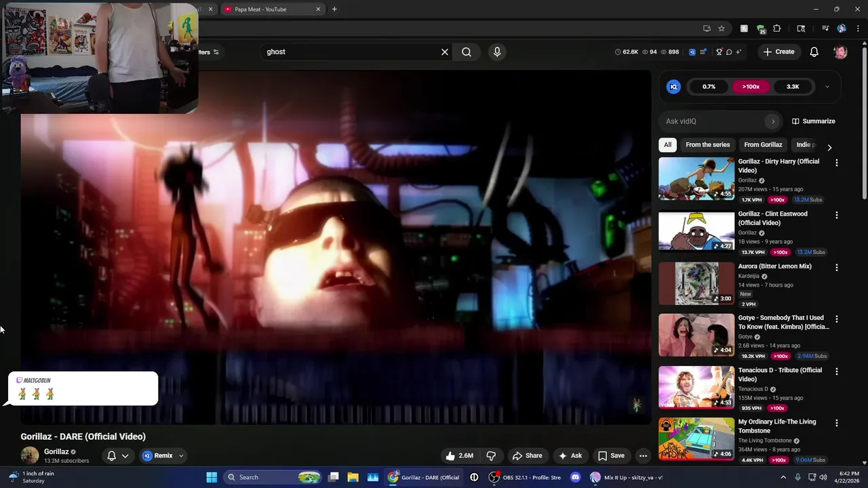This screenshot has width=868, height=488.
Task: Select the 'From Gorillaz' chip
Action: tap(763, 144)
